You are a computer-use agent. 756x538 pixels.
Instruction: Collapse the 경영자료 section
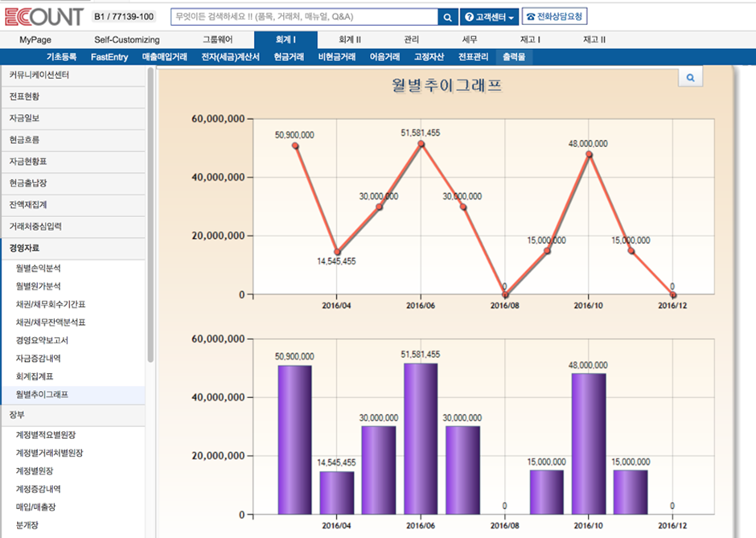click(x=73, y=248)
